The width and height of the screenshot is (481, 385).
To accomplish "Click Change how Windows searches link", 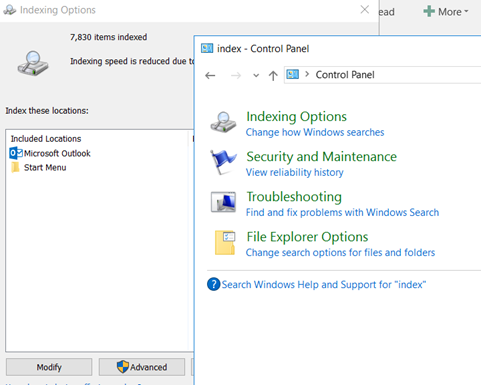I will tap(315, 132).
